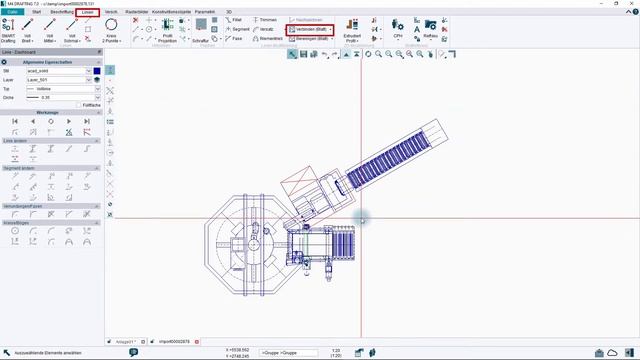Click the Fillet button
Image resolution: width=640 pixels, height=360 pixels.
234,20
